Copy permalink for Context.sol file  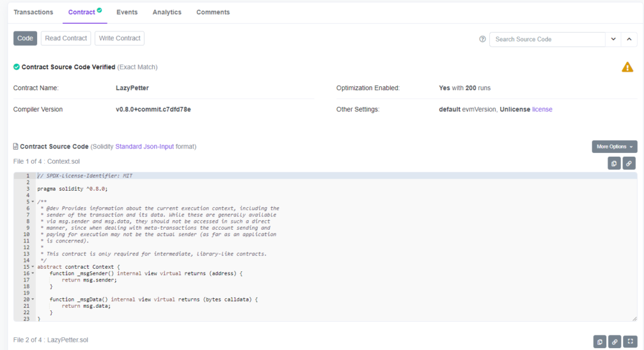629,164
